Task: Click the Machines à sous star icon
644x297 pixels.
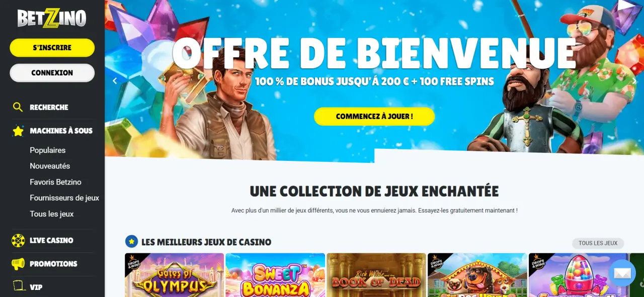Action: tap(18, 131)
